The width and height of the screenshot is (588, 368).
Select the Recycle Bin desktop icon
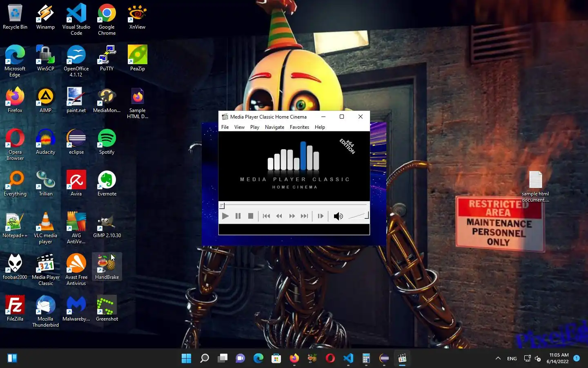(15, 17)
